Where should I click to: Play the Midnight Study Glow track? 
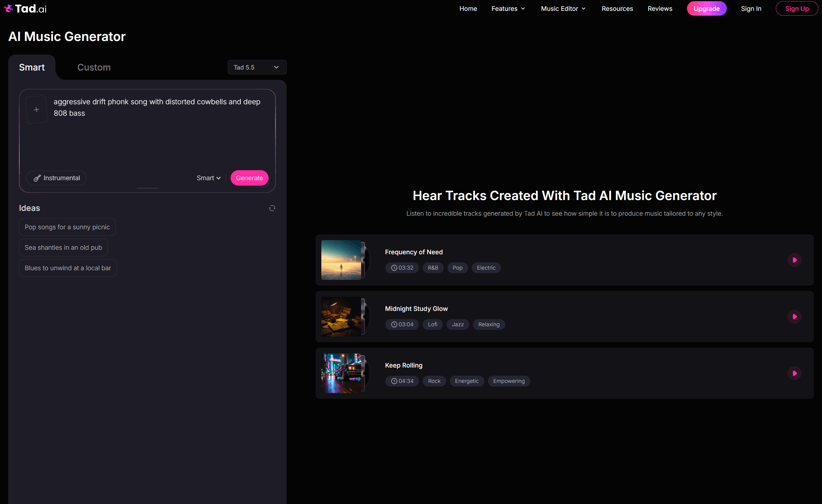tap(794, 317)
